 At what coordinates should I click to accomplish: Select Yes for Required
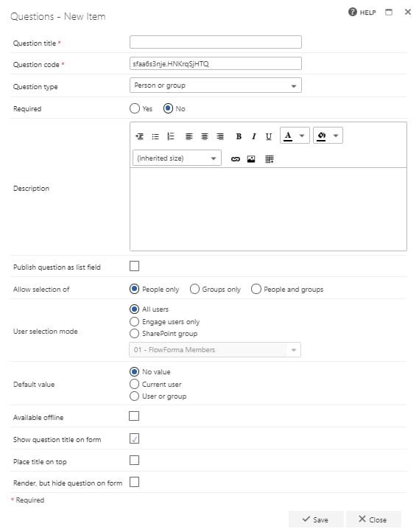[x=135, y=108]
